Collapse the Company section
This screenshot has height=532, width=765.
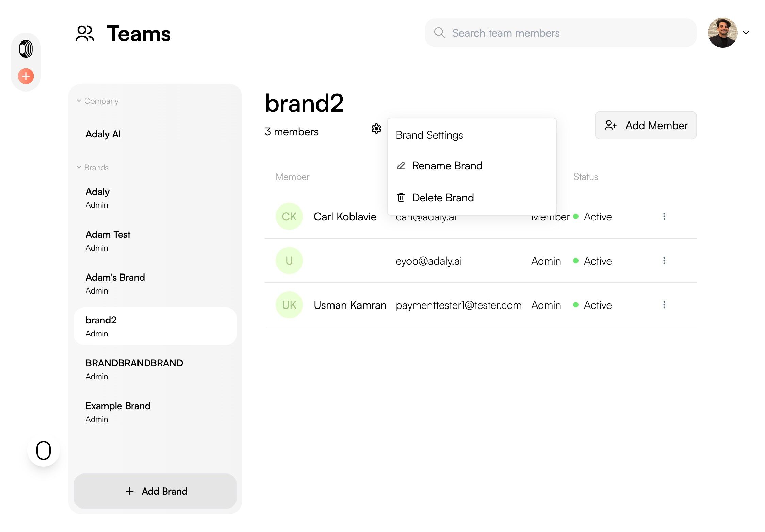[79, 101]
